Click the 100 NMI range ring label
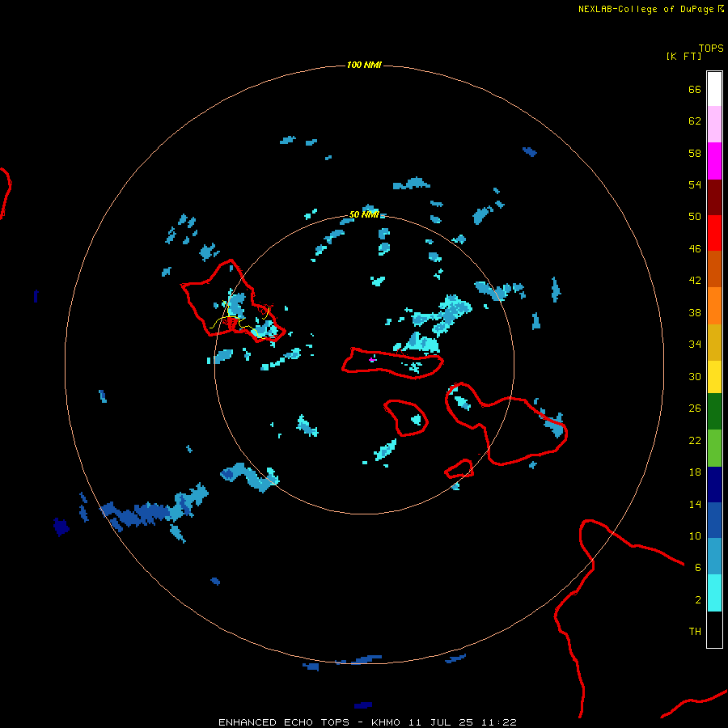The width and height of the screenshot is (728, 728). coord(364,65)
